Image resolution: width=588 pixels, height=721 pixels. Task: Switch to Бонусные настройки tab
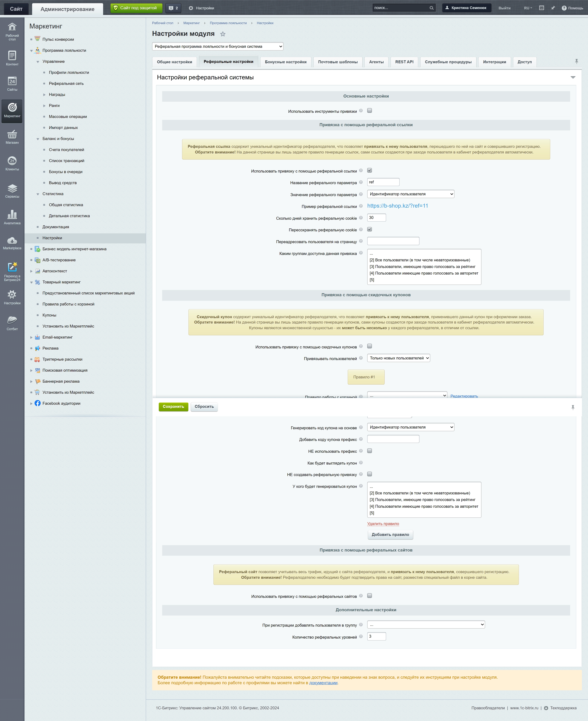pos(286,62)
